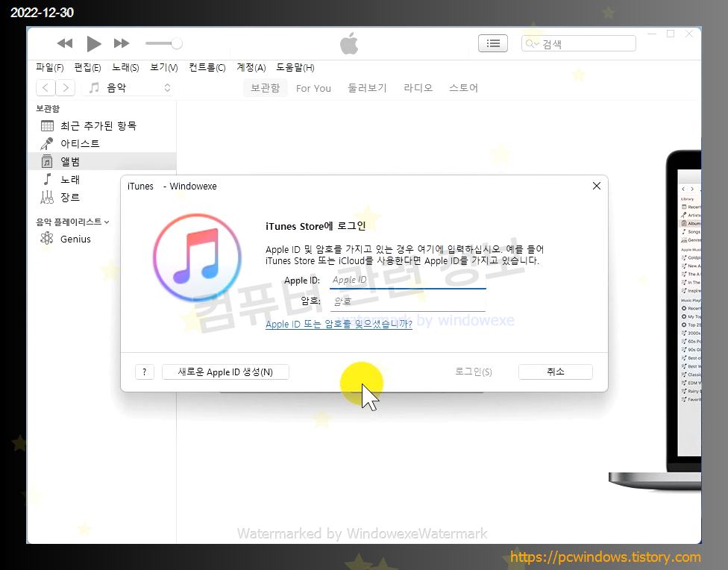This screenshot has height=570, width=728.
Task: Open the 도움말(H) menu
Action: (295, 68)
